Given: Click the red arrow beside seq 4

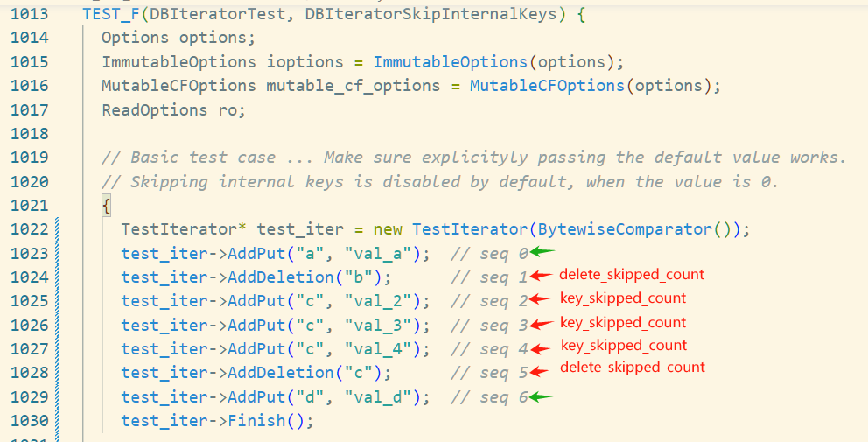Looking at the screenshot, I should point(542,348).
